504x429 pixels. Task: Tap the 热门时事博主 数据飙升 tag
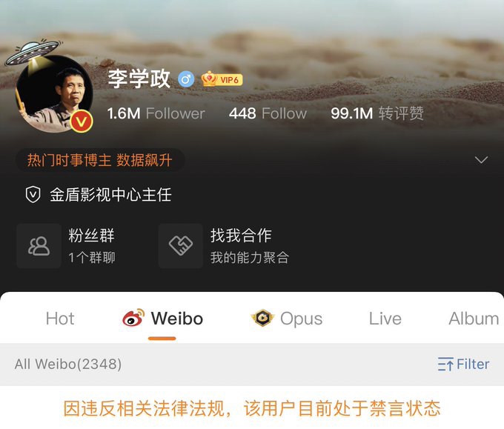(100, 160)
